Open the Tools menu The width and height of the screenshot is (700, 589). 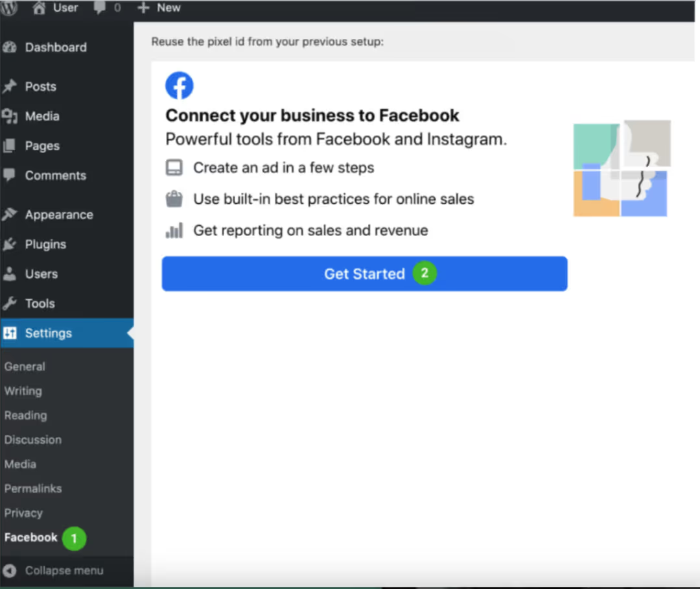[40, 304]
